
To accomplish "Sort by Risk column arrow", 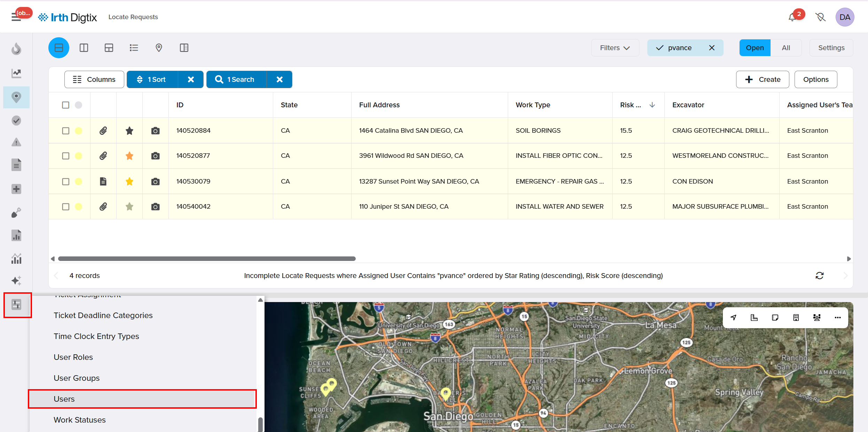I will coord(652,105).
